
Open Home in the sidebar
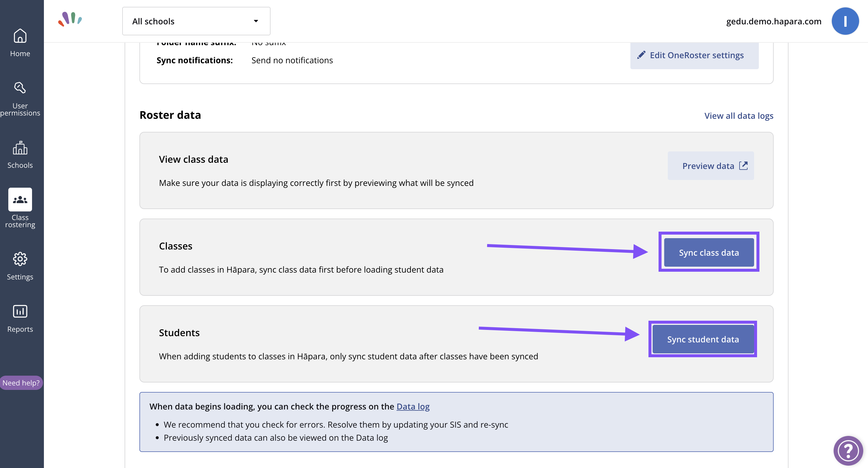tap(20, 43)
